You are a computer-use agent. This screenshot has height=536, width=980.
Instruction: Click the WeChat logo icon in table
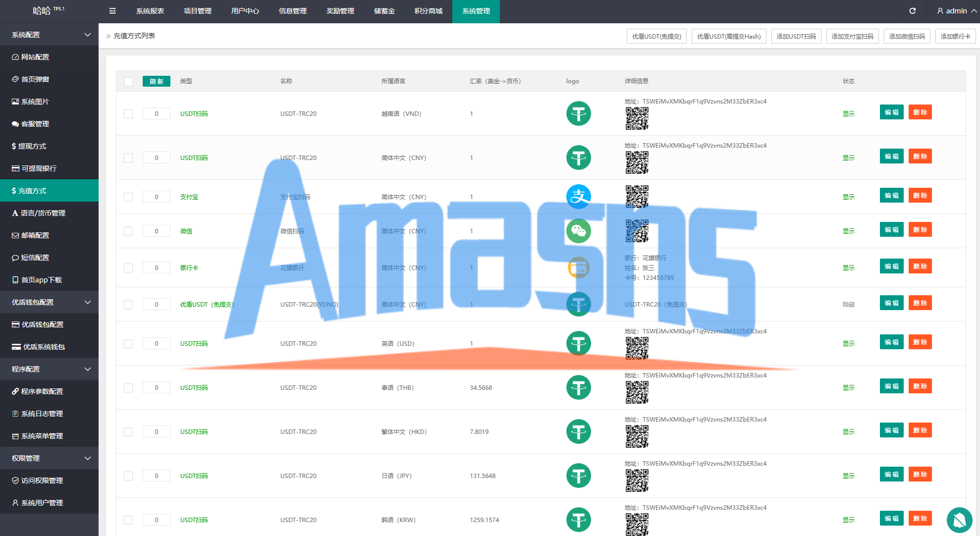pos(578,231)
